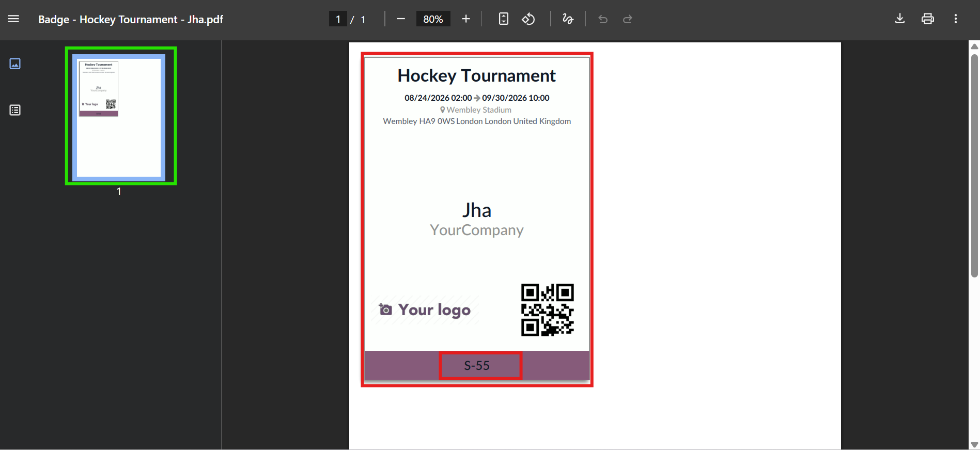Click the QR code on the badge
The height and width of the screenshot is (450, 980).
547,310
